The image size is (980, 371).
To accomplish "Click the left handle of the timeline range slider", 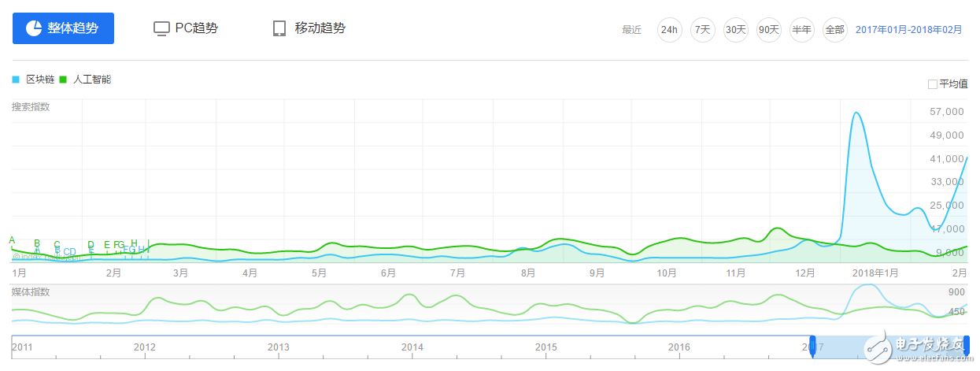I will pyautogui.click(x=812, y=344).
